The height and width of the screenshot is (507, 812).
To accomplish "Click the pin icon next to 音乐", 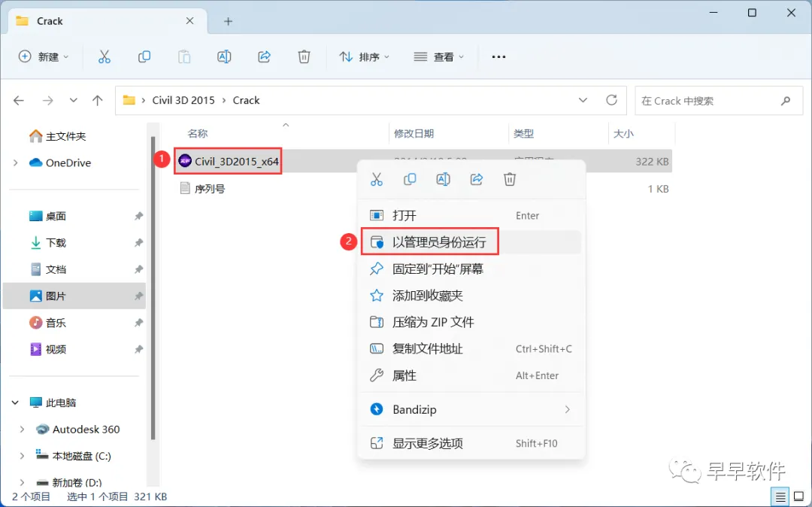I will click(x=138, y=323).
